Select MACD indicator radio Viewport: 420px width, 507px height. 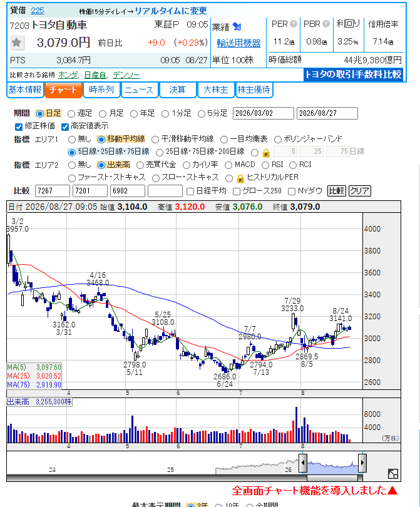pyautogui.click(x=228, y=165)
